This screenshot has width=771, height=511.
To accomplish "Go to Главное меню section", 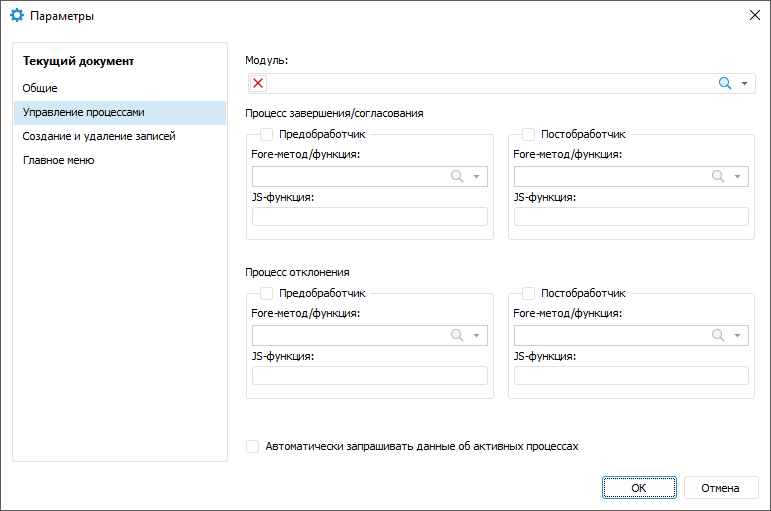I will click(59, 160).
